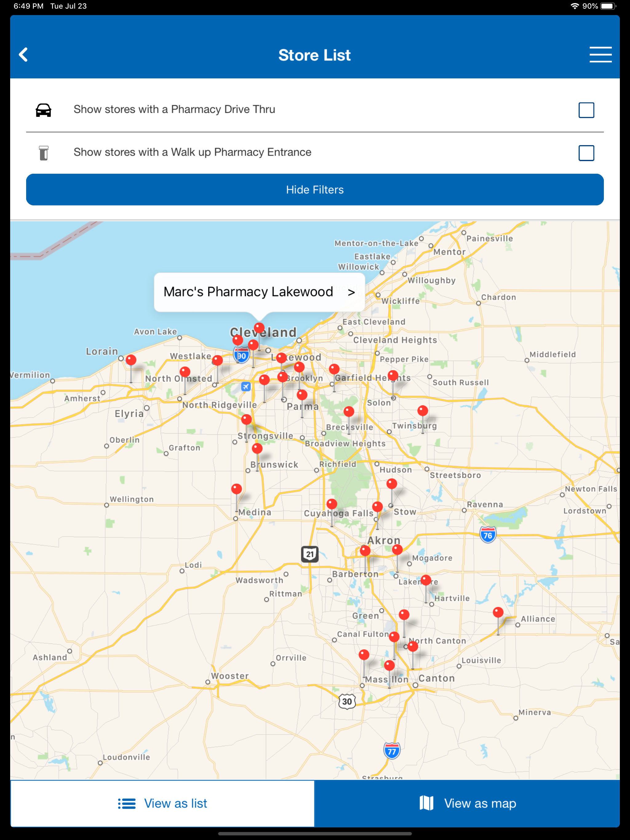The height and width of the screenshot is (840, 630).
Task: Select the pin at Brunswick
Action: pos(257,449)
